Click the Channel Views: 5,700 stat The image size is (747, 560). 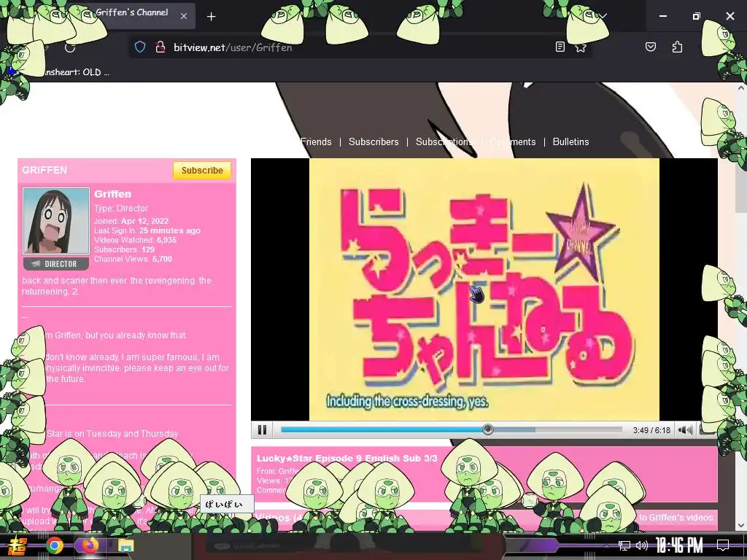pyautogui.click(x=133, y=259)
